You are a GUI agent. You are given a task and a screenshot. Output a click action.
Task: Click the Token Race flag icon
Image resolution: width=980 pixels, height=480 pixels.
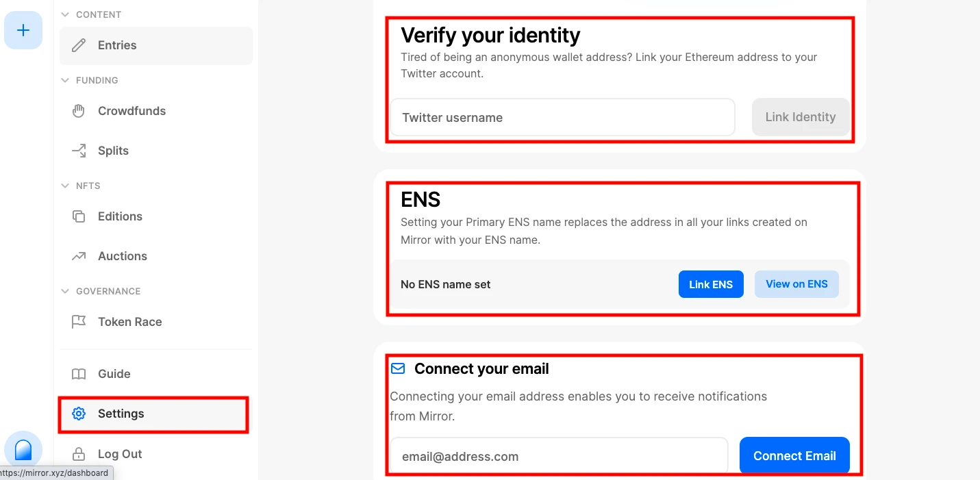[x=79, y=322]
